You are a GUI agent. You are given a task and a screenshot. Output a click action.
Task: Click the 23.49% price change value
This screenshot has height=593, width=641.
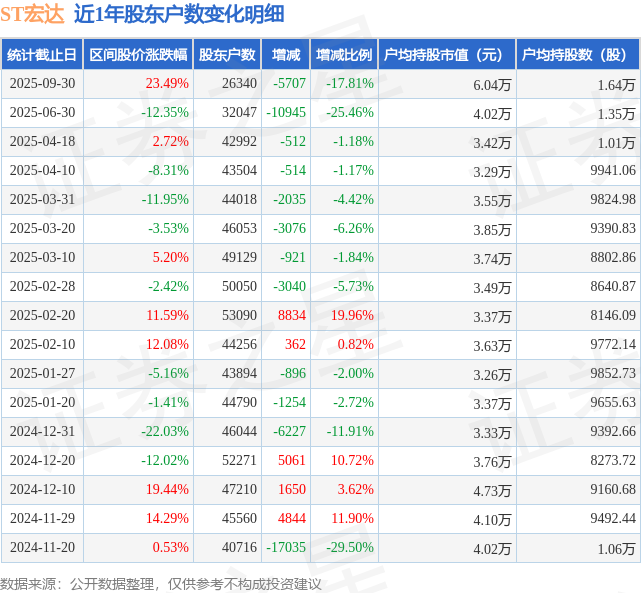coord(167,83)
